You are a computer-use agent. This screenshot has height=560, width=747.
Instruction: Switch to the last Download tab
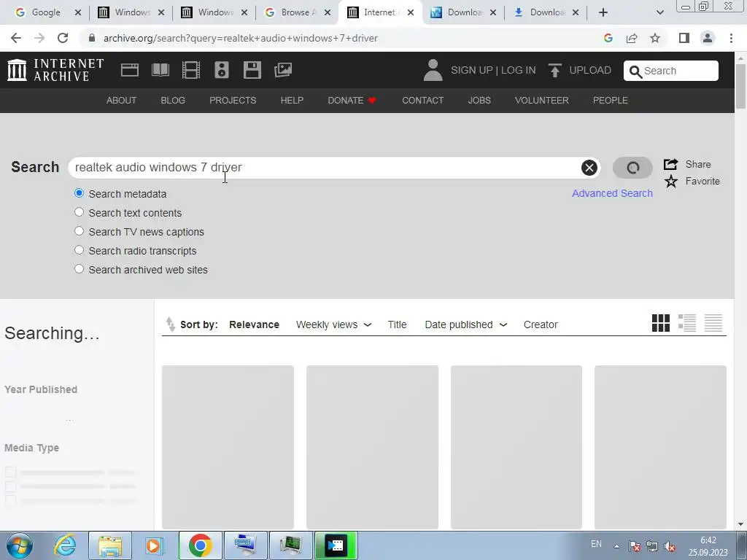pyautogui.click(x=546, y=12)
